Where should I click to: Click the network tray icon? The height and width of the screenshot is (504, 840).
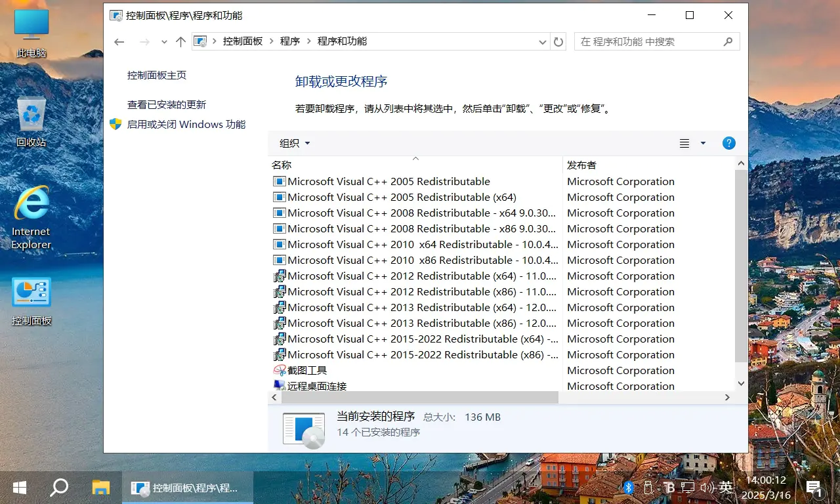(687, 488)
